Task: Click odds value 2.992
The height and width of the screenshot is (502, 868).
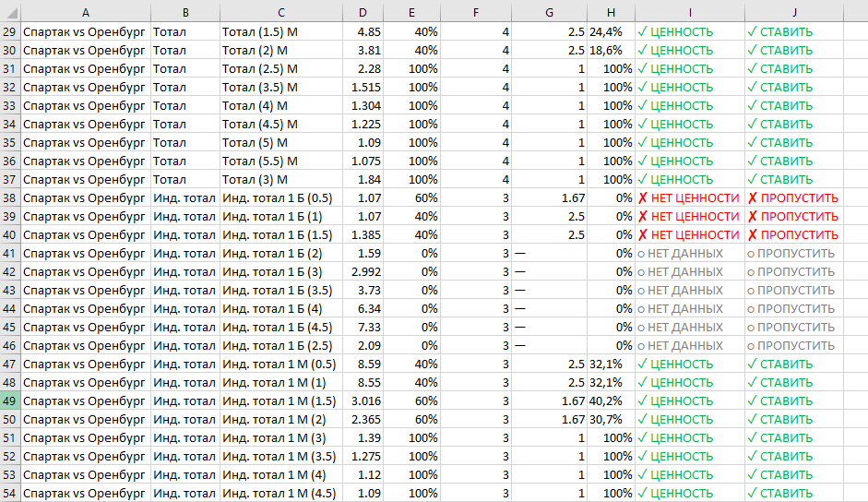Action: tap(366, 271)
